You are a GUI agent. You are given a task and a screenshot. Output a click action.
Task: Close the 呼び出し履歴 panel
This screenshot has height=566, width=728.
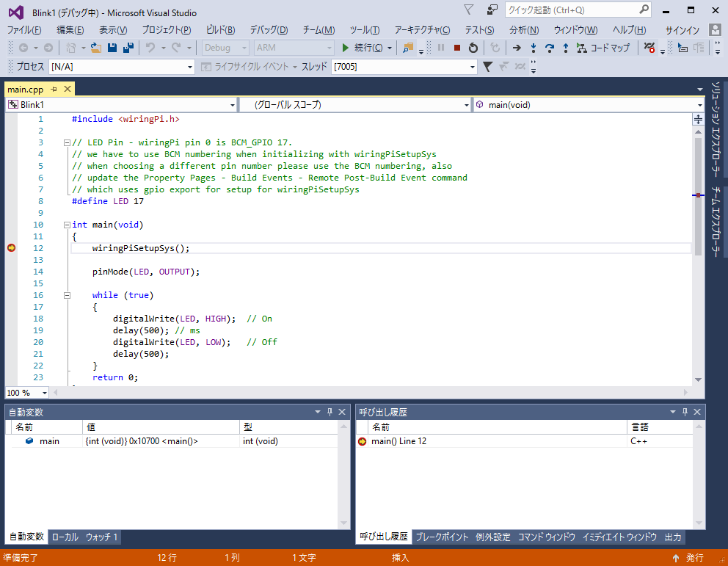click(x=697, y=412)
